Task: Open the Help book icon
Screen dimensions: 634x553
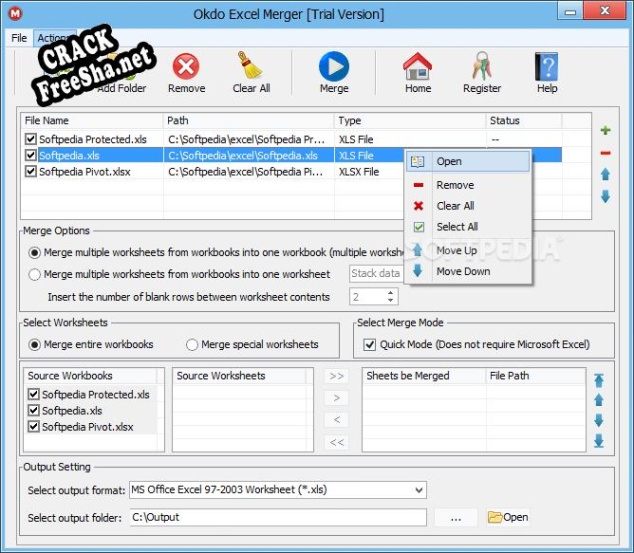Action: [x=547, y=72]
